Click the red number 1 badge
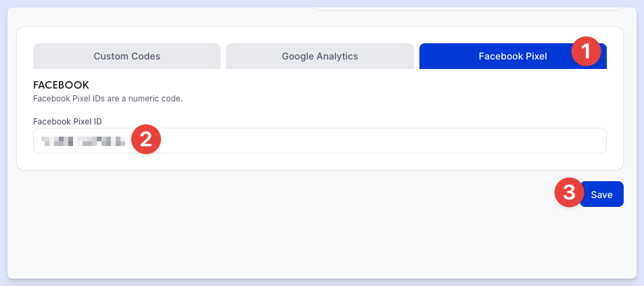This screenshot has width=644, height=286. 586,51
